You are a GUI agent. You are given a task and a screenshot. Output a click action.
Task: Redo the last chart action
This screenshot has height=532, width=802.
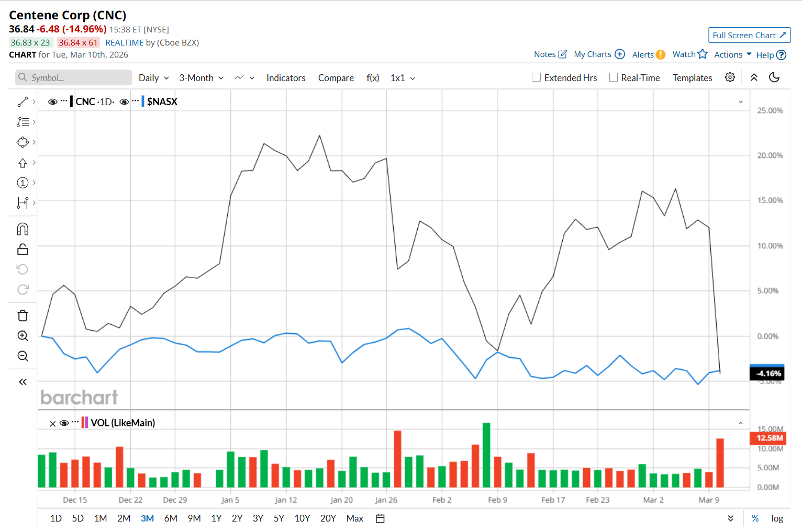(23, 289)
